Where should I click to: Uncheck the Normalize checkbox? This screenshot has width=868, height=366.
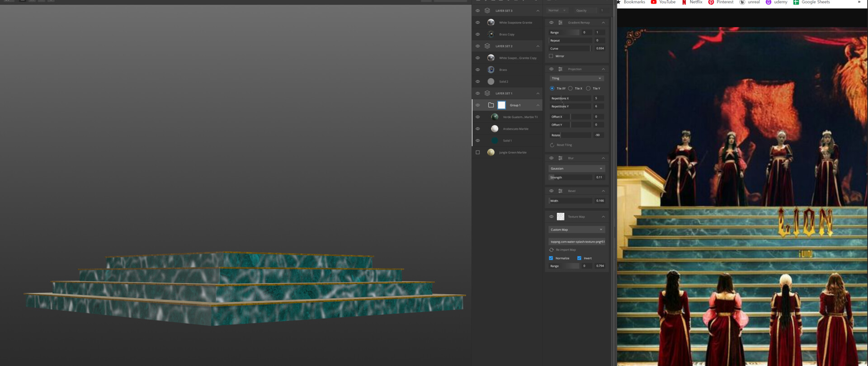(551, 258)
